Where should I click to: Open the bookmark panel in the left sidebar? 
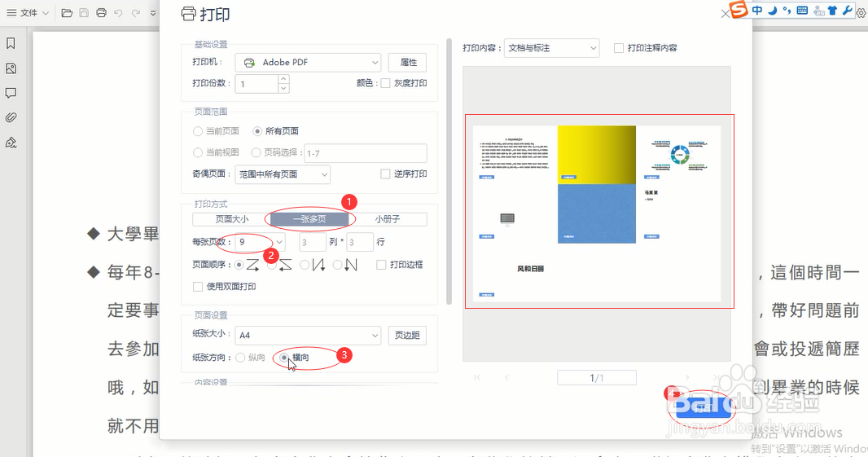pyautogui.click(x=11, y=43)
